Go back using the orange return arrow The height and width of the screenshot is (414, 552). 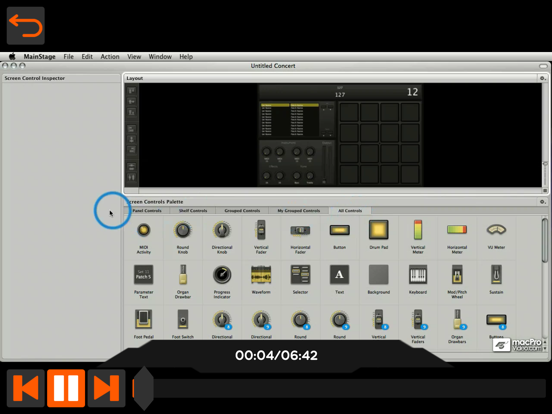coord(26,26)
